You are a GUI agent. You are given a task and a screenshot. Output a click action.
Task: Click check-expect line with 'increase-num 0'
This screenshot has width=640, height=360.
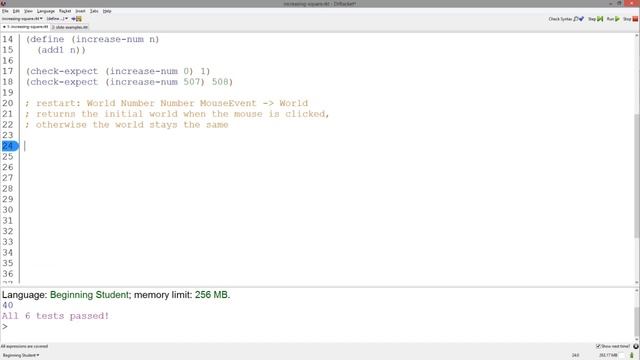118,71
